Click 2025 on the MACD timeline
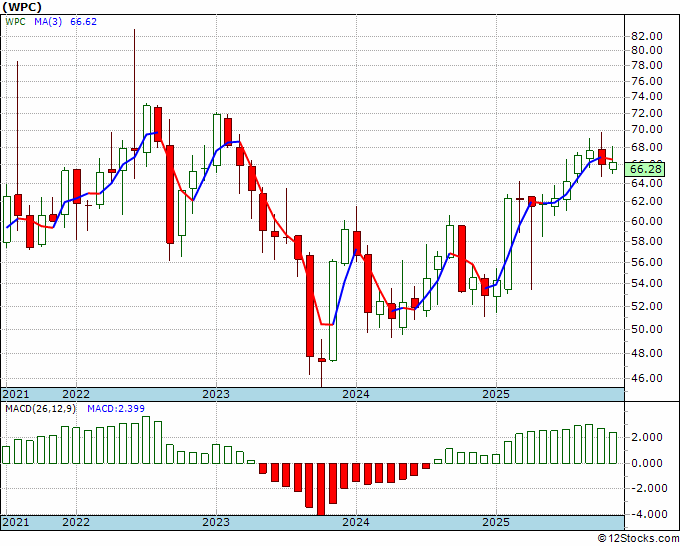The width and height of the screenshot is (680, 546). pos(496,522)
